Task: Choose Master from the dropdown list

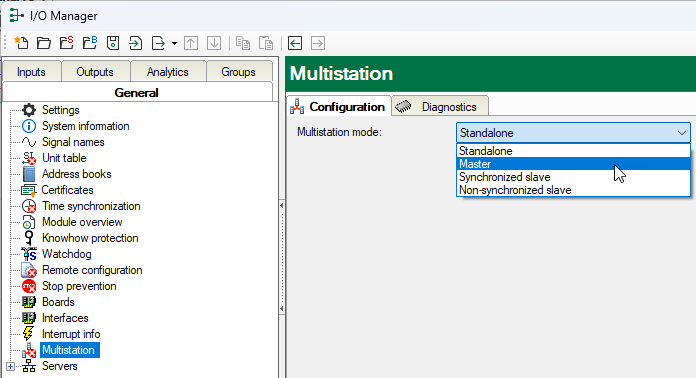Action: point(573,164)
